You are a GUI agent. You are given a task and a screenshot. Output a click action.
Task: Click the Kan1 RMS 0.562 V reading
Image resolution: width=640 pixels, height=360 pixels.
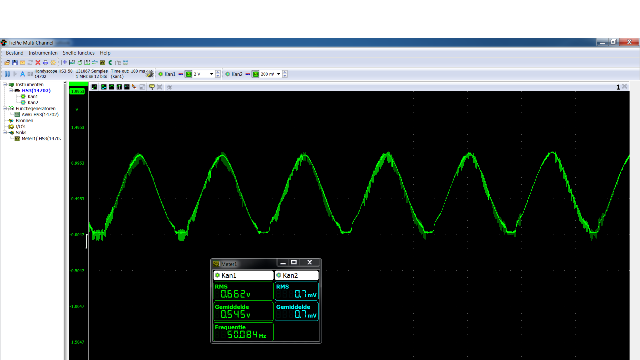coord(243,291)
